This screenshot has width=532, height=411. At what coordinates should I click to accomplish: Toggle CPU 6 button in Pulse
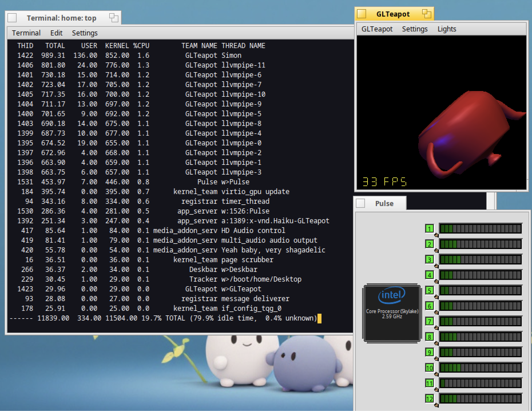tap(429, 306)
